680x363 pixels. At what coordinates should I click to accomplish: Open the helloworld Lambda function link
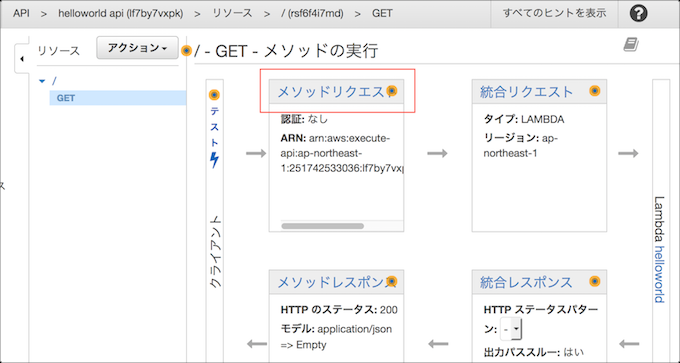coord(659,275)
